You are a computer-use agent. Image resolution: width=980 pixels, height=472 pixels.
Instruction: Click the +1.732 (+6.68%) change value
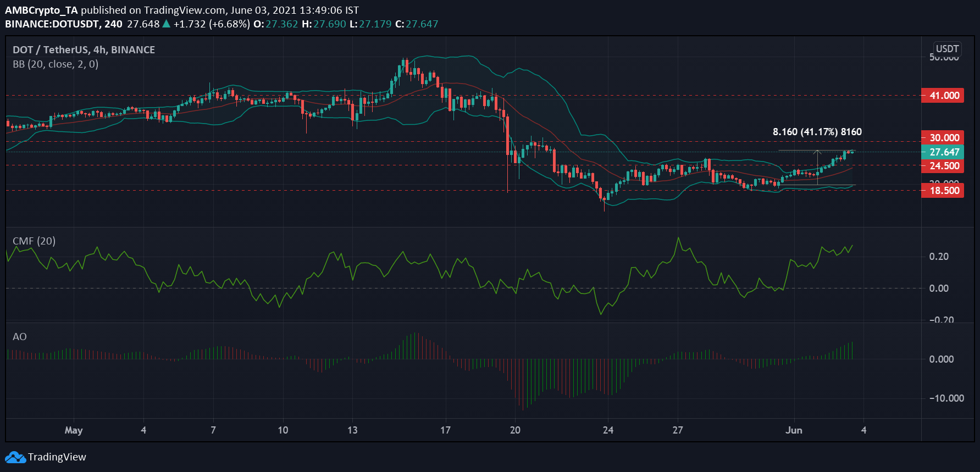pyautogui.click(x=212, y=24)
